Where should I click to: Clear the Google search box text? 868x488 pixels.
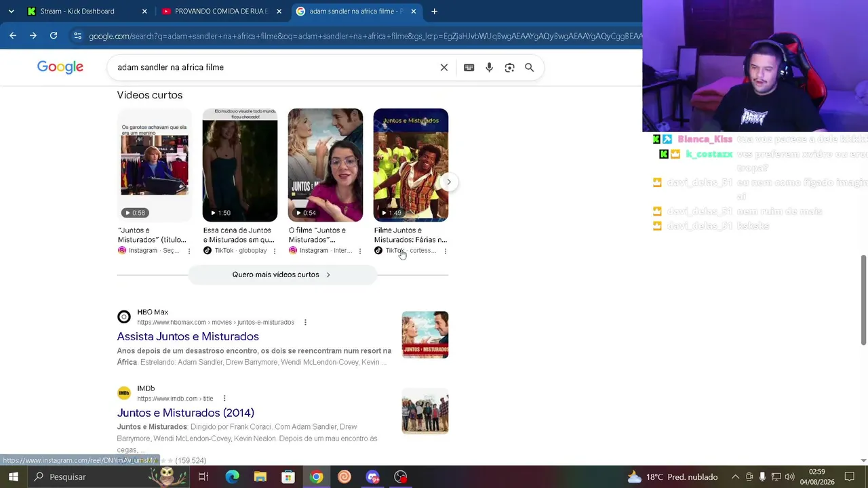[x=444, y=68]
